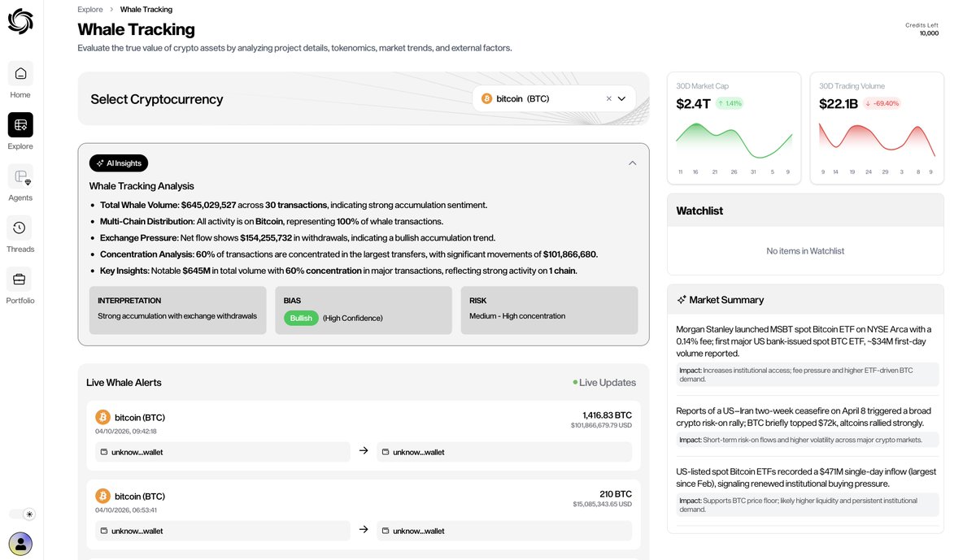The image size is (976, 560).
Task: Click the Market Summary sparkle icon
Action: [682, 300]
